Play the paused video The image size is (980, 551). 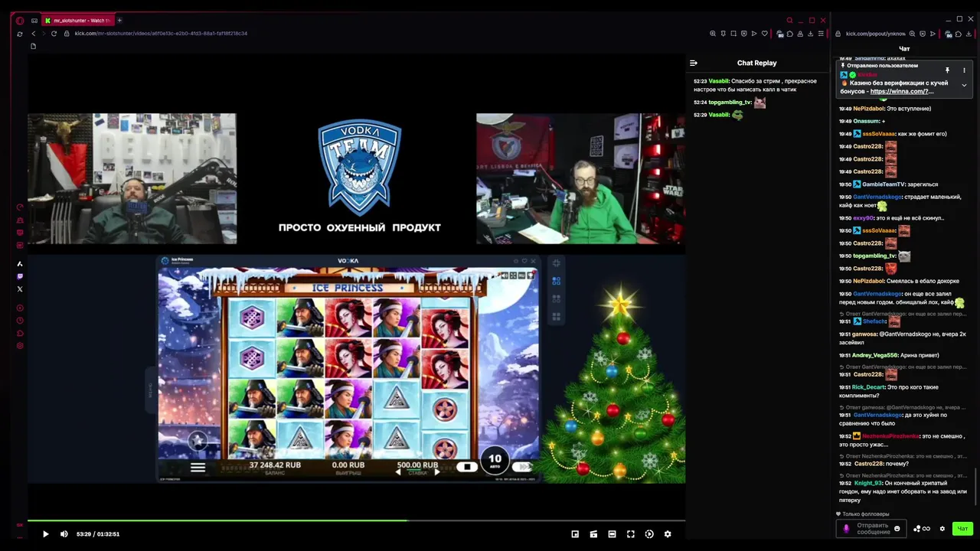click(45, 534)
